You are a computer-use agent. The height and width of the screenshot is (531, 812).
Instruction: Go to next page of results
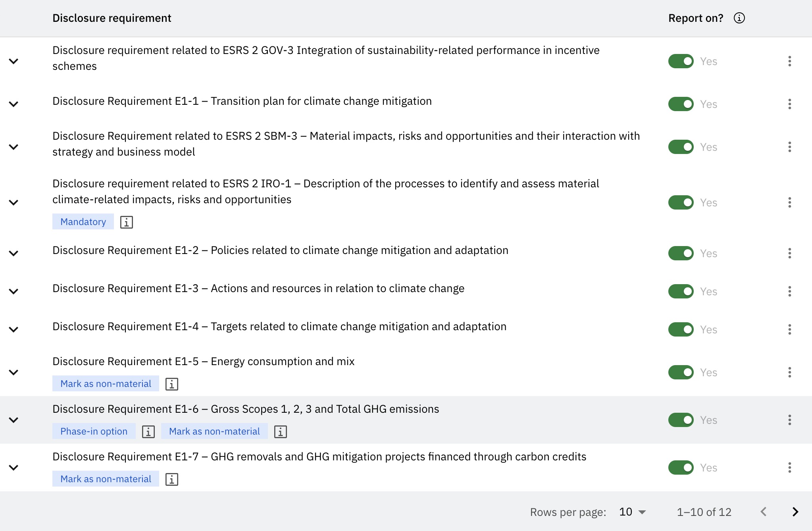795,512
